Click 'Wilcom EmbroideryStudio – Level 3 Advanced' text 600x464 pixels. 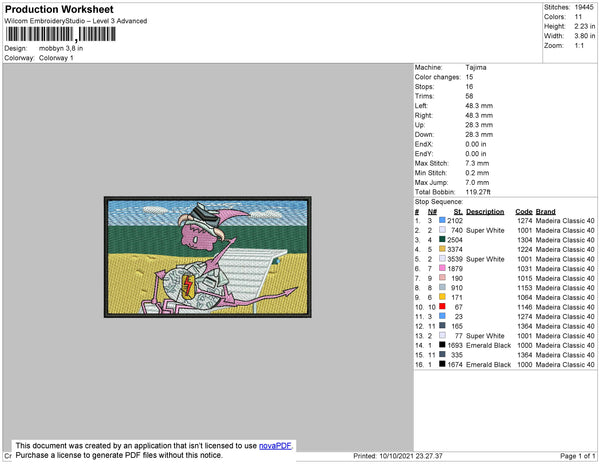(x=76, y=21)
